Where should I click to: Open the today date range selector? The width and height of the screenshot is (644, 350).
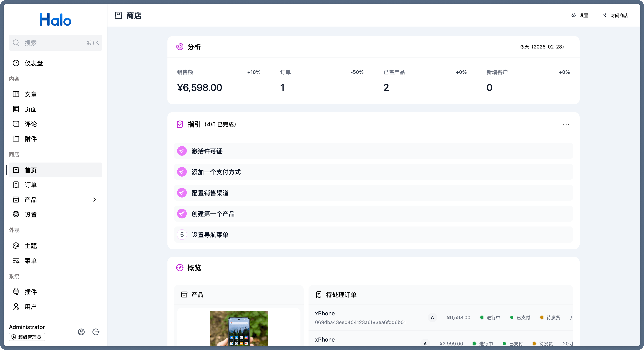click(542, 47)
